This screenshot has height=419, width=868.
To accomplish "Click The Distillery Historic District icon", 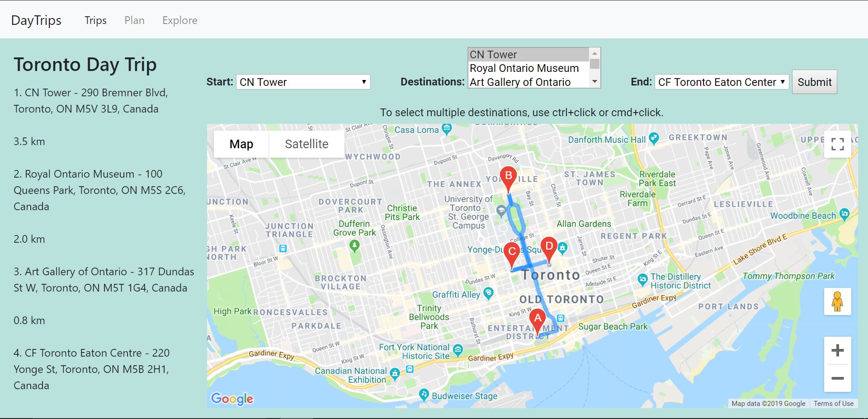I will pyautogui.click(x=642, y=280).
